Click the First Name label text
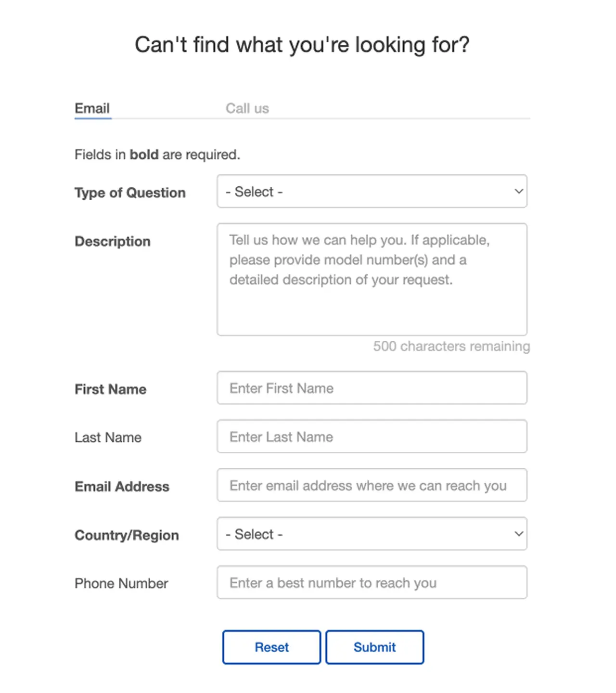The image size is (616, 693). [x=110, y=389]
